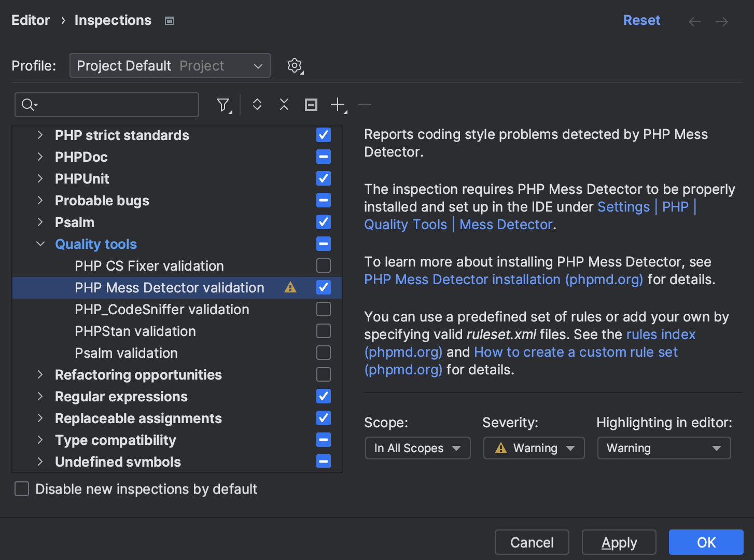The height and width of the screenshot is (560, 754).
Task: Navigate to Editor in the breadcrumb
Action: coord(30,20)
